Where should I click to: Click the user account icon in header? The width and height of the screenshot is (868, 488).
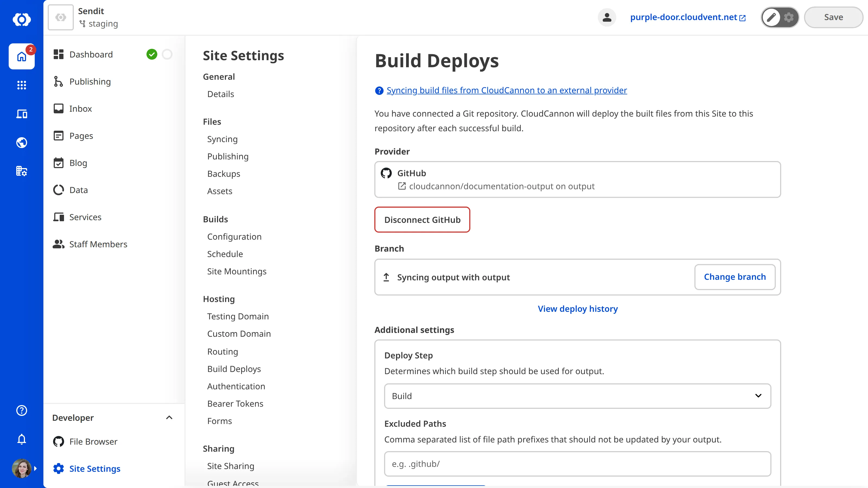point(607,17)
